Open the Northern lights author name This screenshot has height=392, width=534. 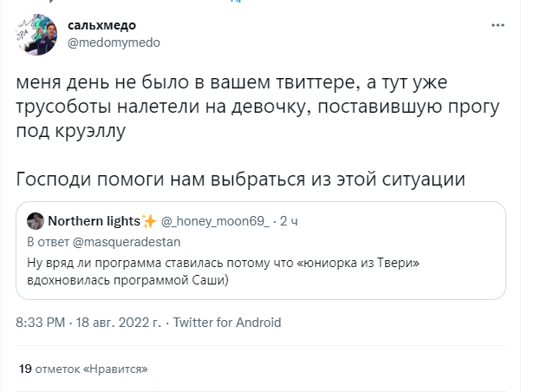pyautogui.click(x=94, y=220)
